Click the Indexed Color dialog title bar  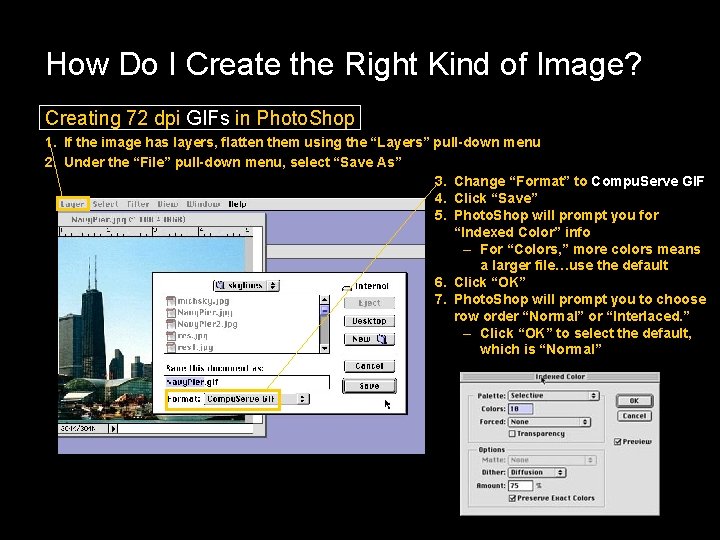click(560, 377)
